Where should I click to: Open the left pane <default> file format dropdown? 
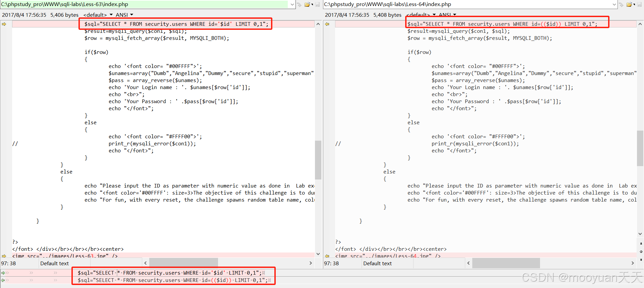(x=98, y=15)
